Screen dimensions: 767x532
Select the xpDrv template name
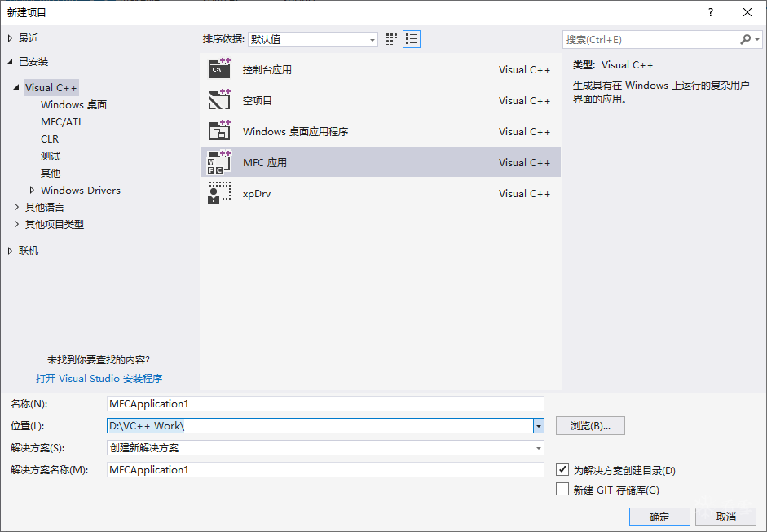(257, 193)
